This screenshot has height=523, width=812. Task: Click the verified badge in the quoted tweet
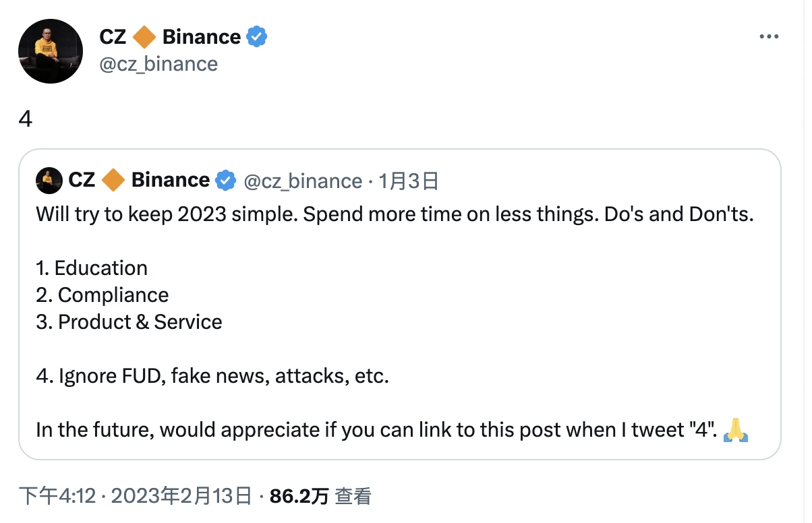(226, 180)
